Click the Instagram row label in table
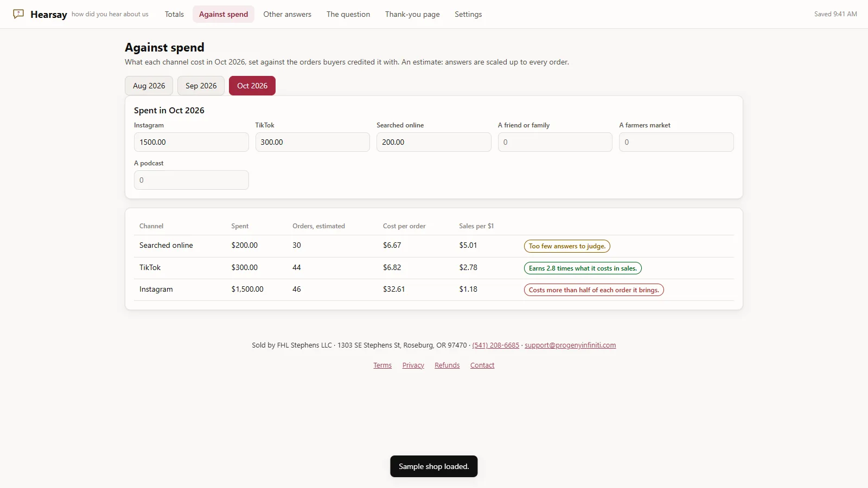The image size is (868, 488). coord(156,290)
